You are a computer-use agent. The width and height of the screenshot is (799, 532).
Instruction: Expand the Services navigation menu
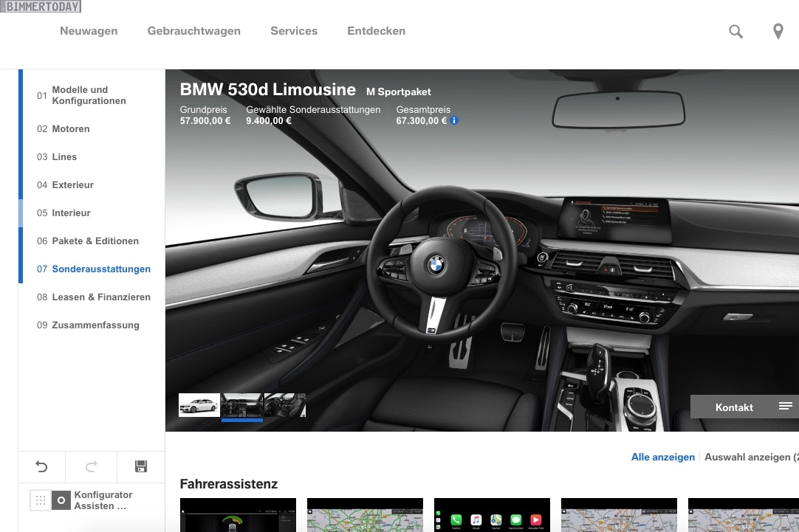point(293,31)
